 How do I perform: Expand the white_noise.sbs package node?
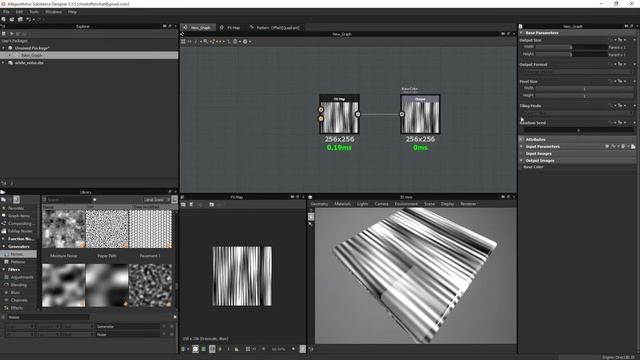[4, 63]
